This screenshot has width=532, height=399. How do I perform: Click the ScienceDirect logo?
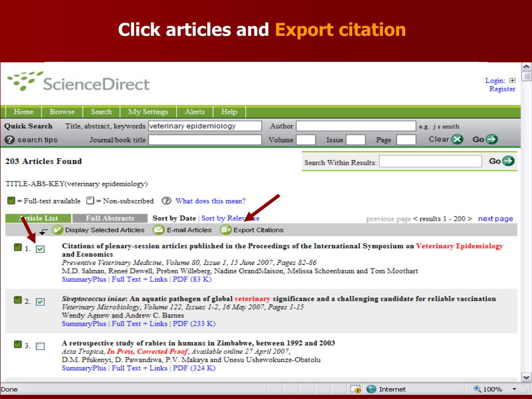tap(78, 82)
